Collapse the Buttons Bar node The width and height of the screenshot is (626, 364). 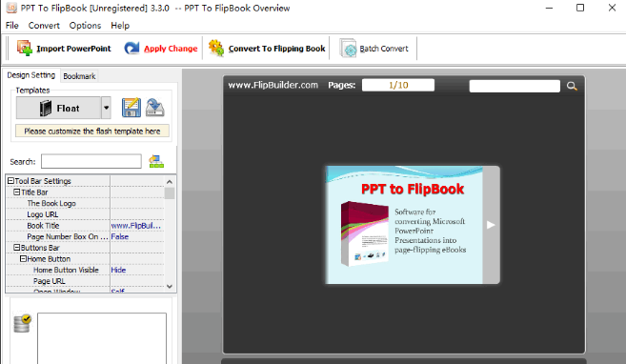click(x=17, y=248)
